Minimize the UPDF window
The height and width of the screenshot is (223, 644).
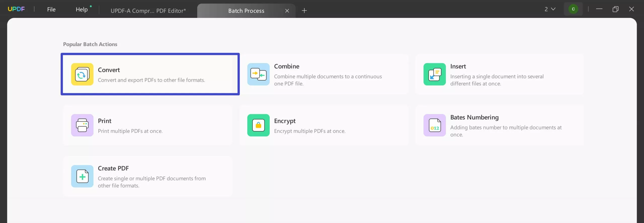click(599, 9)
